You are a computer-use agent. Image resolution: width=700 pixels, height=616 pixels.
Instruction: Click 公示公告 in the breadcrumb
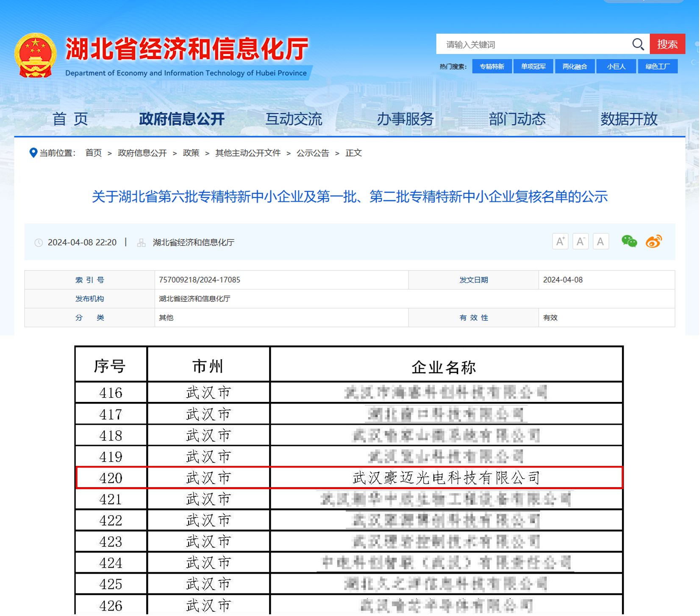(313, 153)
